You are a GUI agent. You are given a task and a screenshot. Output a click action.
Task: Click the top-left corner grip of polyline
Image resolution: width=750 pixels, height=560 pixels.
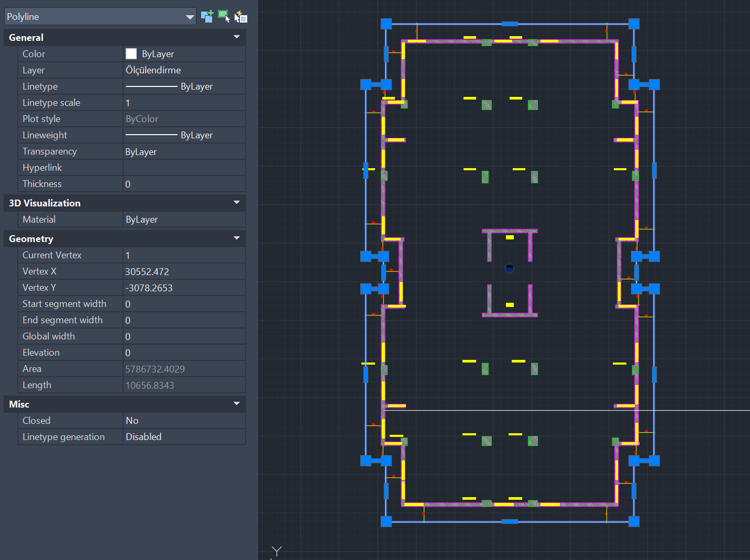(x=386, y=24)
